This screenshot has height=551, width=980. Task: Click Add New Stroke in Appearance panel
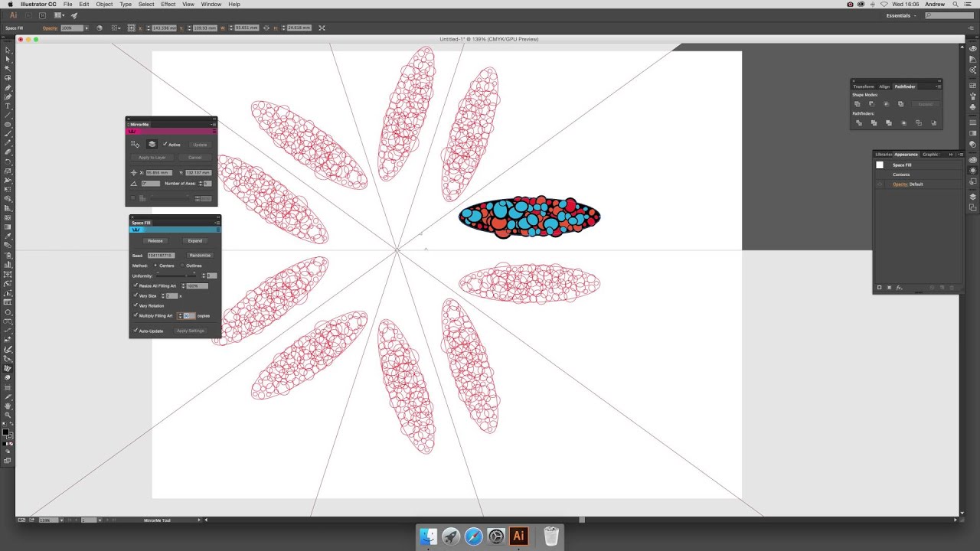pos(880,288)
